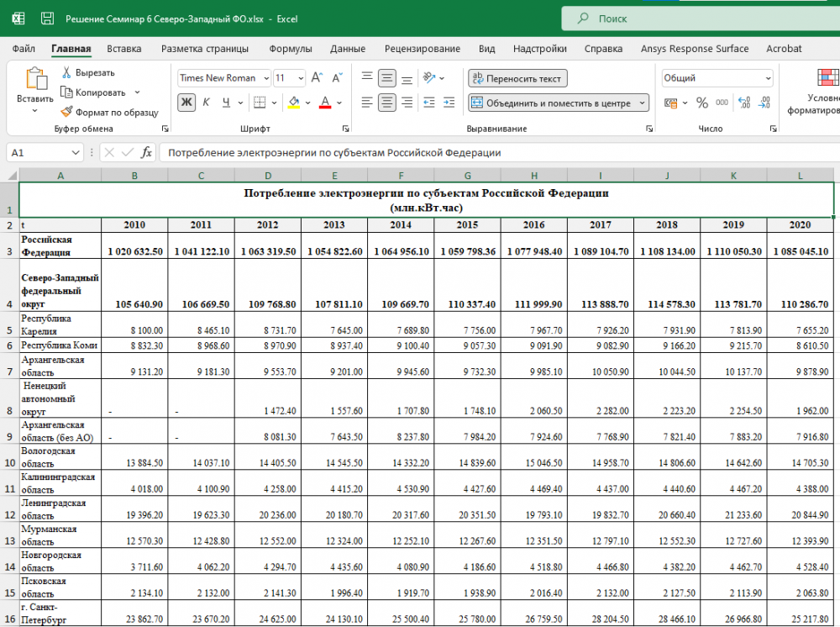Open the Times New Roman font dropdown
The height and width of the screenshot is (627, 840).
[x=266, y=78]
